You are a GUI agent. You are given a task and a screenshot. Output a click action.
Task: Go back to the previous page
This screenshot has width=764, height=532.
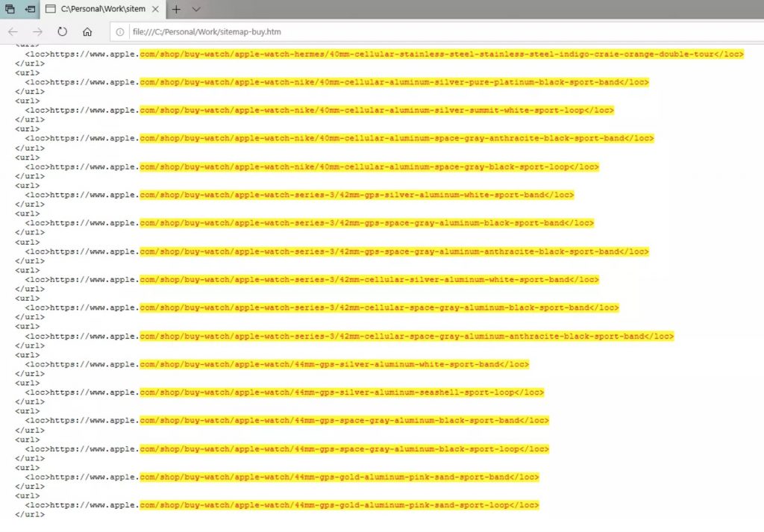click(x=13, y=32)
